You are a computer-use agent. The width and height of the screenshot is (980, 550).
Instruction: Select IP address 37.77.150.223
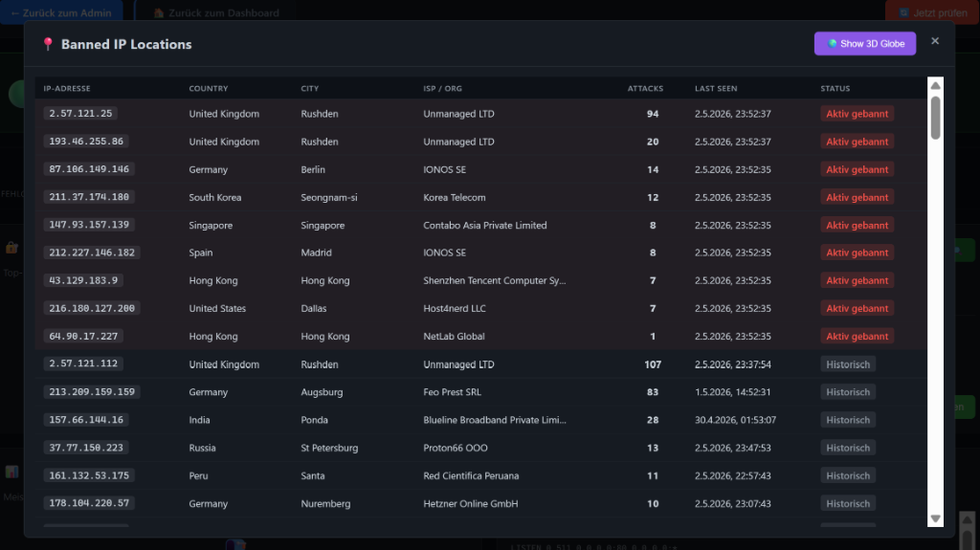point(86,448)
